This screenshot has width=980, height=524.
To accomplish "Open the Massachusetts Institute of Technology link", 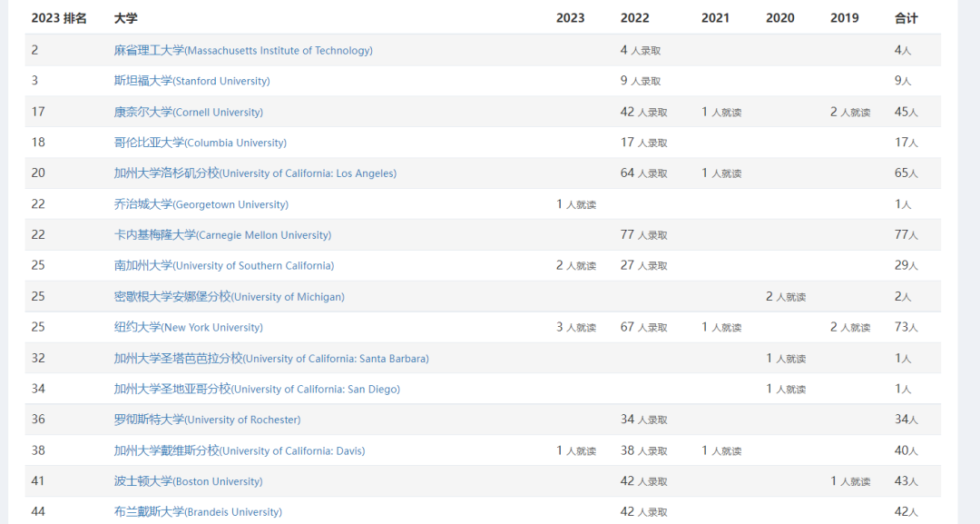I will (243, 50).
